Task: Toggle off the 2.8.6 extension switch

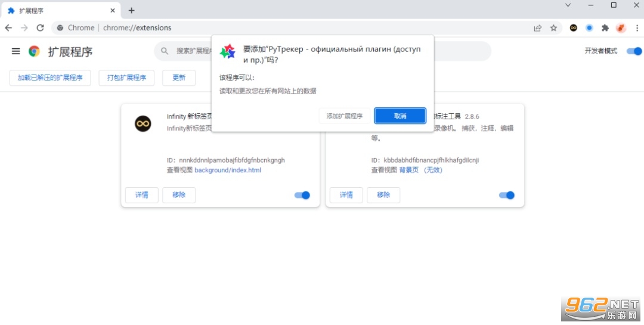Action: click(x=507, y=195)
